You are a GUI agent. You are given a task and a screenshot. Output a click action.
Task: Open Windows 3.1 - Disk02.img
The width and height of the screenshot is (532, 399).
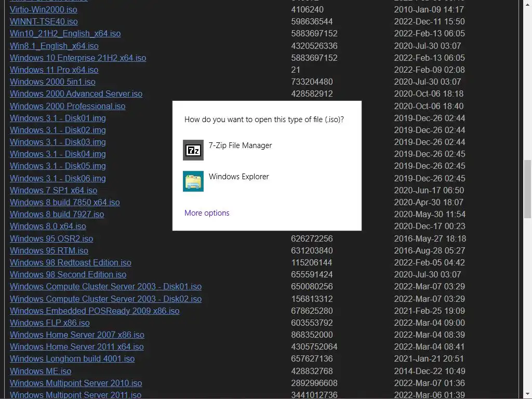[58, 130]
